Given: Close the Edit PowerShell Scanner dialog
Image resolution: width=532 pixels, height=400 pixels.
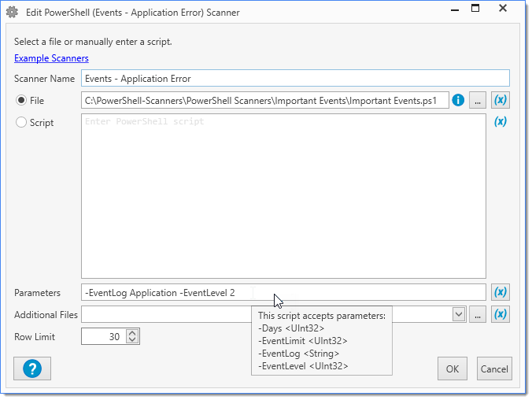Looking at the screenshot, I should pyautogui.click(x=503, y=9).
